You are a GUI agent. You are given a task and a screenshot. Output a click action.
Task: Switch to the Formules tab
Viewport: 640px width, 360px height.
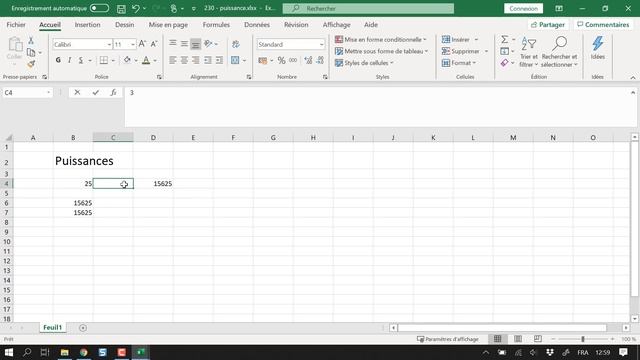pos(216,25)
